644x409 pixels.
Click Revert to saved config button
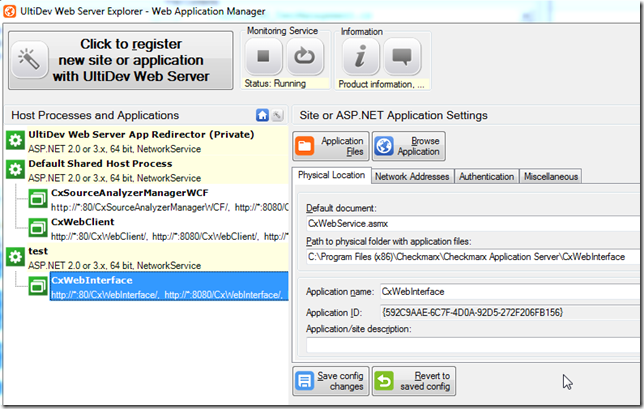414,381
